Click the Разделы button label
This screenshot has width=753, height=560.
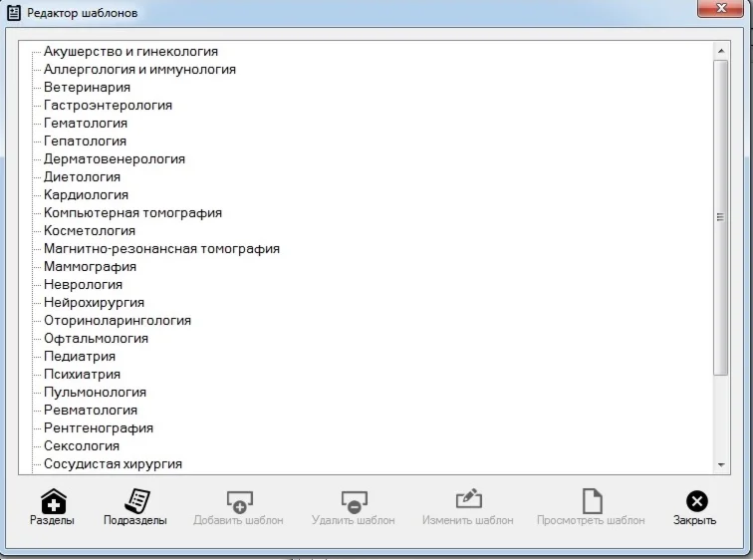(x=52, y=520)
